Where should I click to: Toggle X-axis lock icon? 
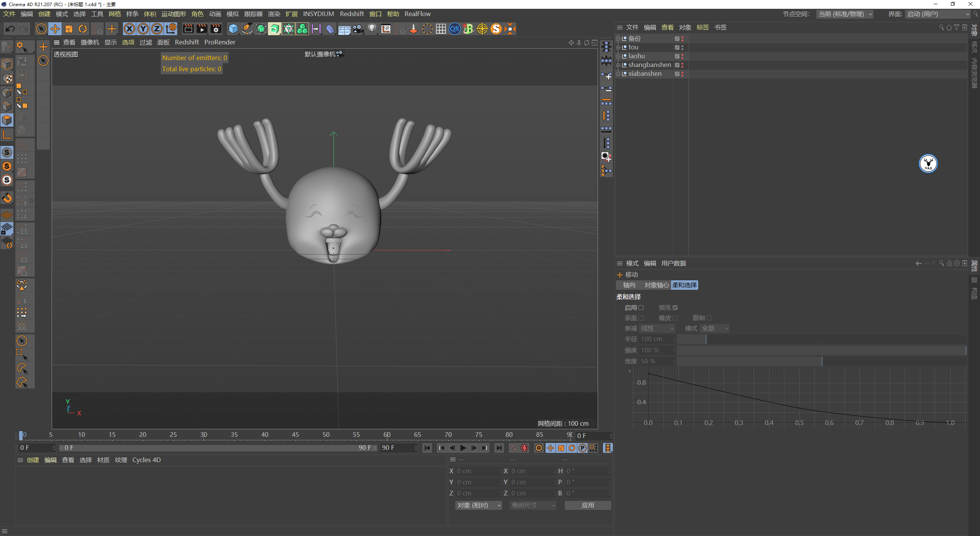pos(129,29)
